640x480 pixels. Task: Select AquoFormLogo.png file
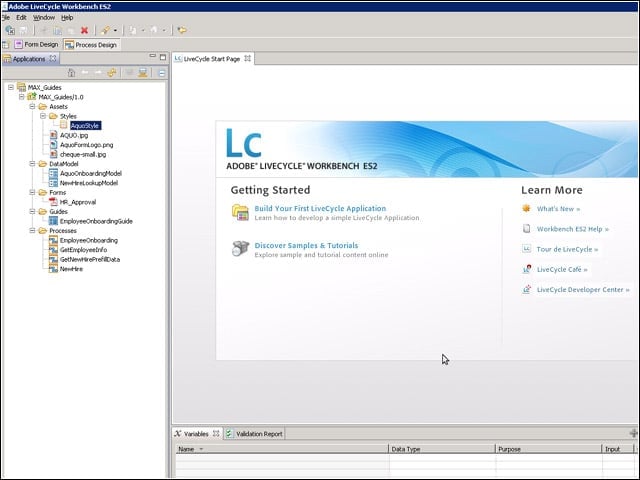coord(87,144)
